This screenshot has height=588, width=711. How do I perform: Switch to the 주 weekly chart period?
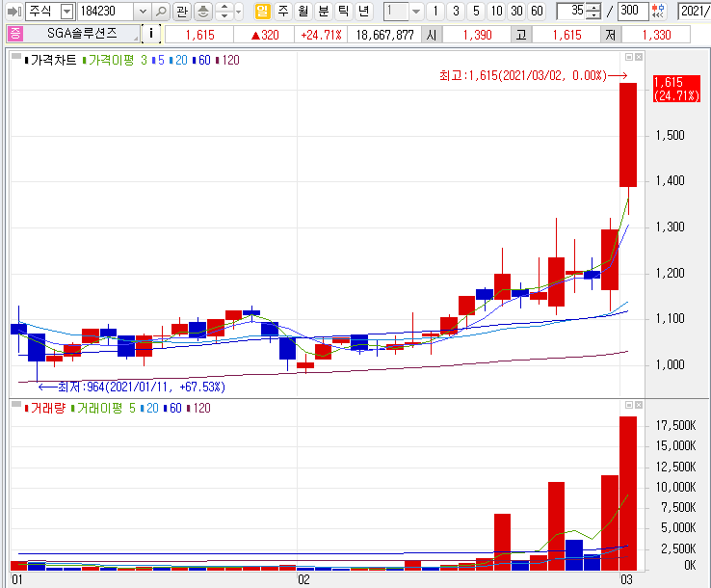(x=283, y=11)
